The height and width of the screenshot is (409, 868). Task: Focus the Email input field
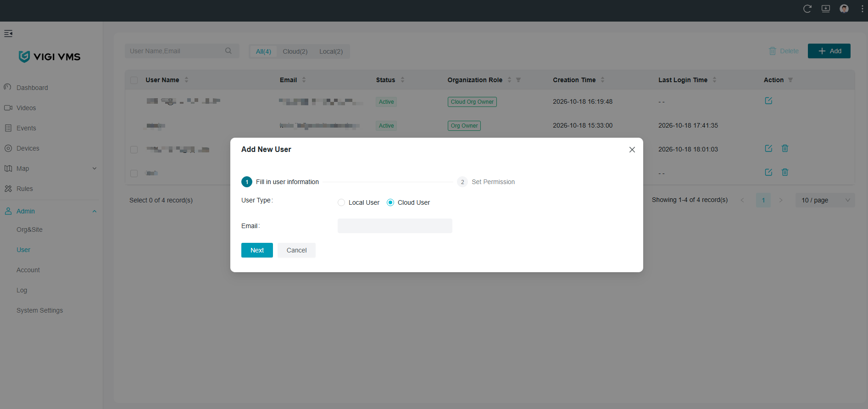[x=395, y=226]
